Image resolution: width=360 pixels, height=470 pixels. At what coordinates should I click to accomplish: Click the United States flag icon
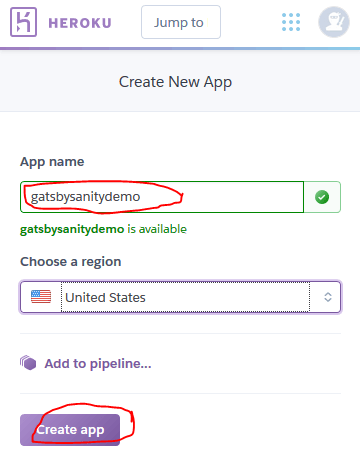[41, 297]
